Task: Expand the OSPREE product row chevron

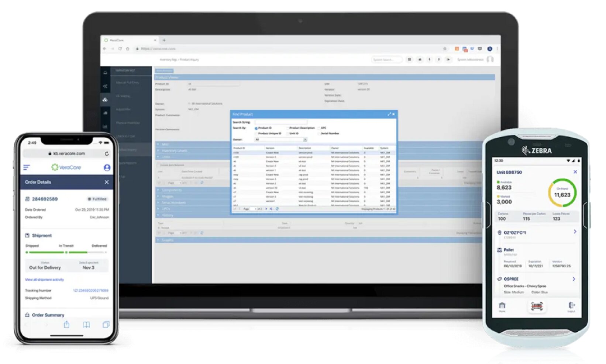Action: click(574, 279)
